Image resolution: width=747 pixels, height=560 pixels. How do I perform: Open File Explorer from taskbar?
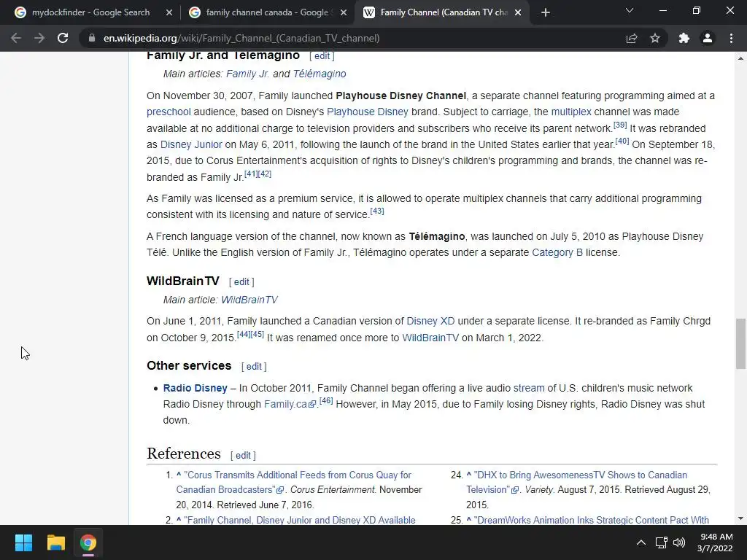pyautogui.click(x=55, y=542)
